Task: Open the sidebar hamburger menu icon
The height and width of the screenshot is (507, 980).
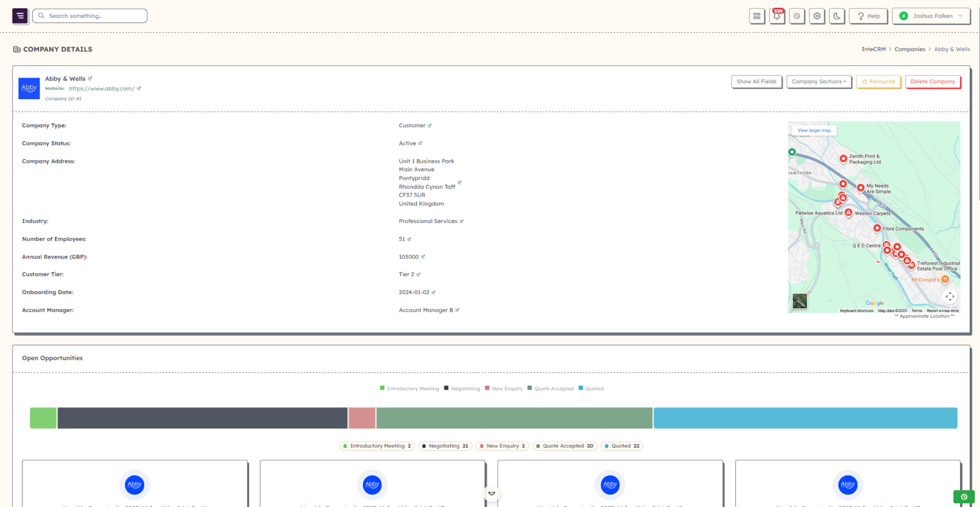Action: tap(20, 16)
